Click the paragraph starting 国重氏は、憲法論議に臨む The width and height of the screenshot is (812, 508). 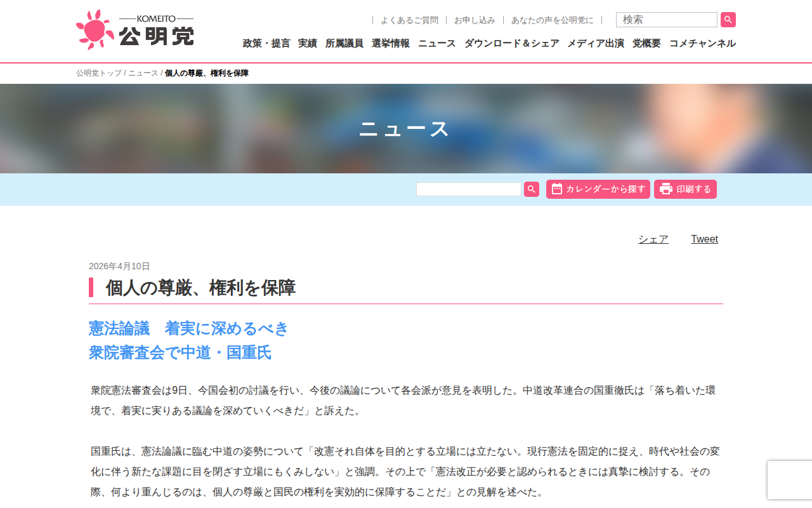click(405, 472)
